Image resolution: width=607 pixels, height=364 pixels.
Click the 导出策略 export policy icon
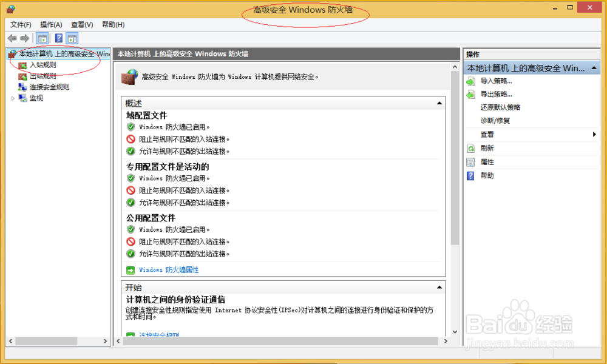coord(470,94)
